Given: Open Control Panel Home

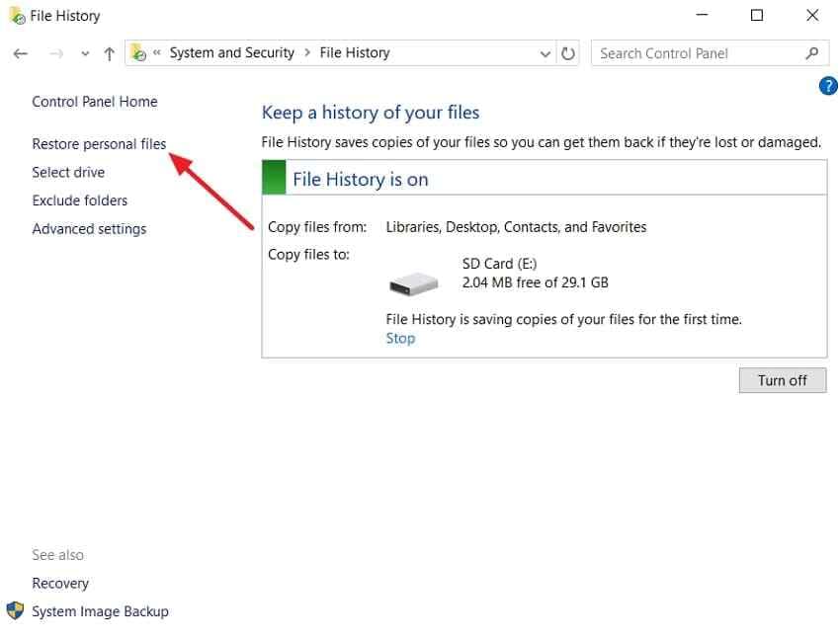Looking at the screenshot, I should coord(95,101).
